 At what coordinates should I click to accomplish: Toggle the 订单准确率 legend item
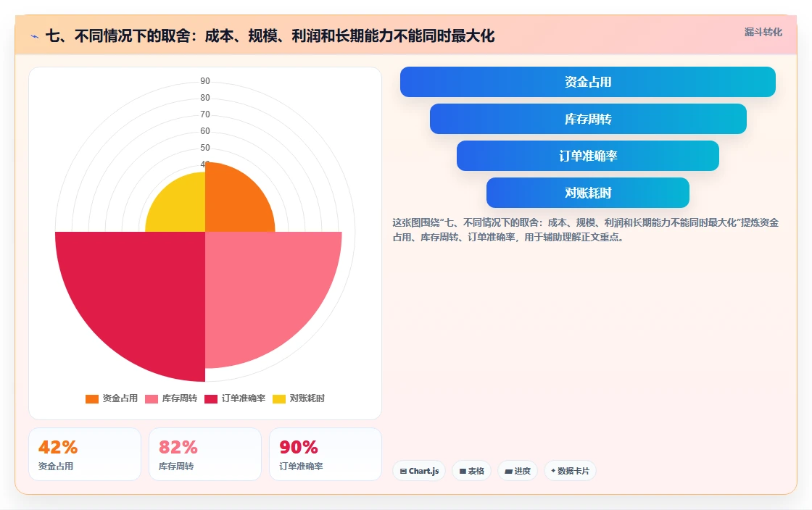click(235, 398)
